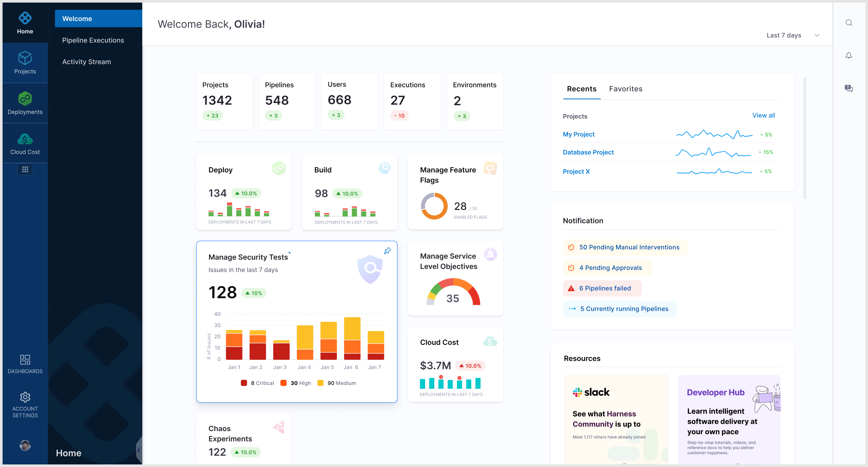Unpin the Manage Security Tests card

click(x=387, y=251)
